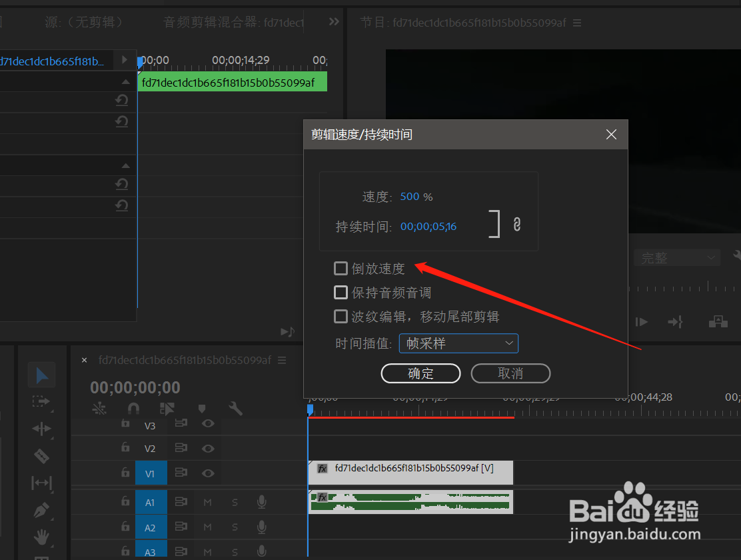Mute track A2 with M button
Screen dimensions: 741x560
coord(207,527)
